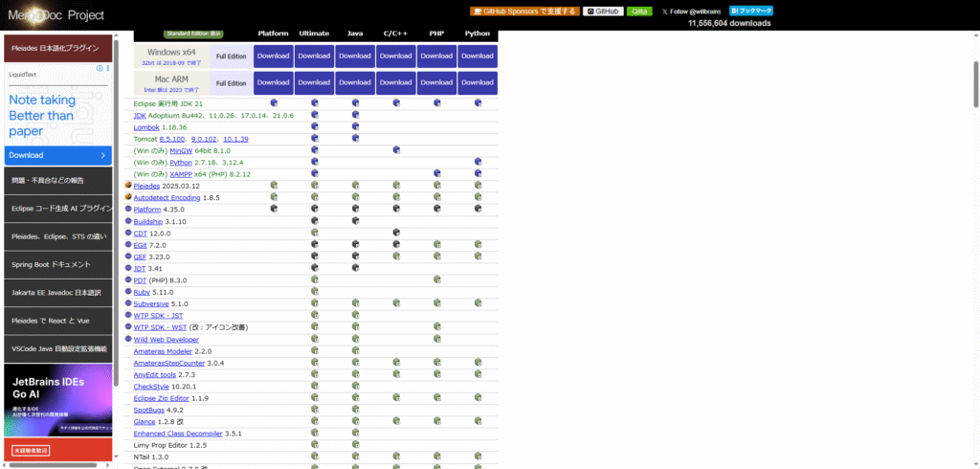Click sidebar horizontal scrollbar
The height and width of the screenshot is (469, 980).
[x=52, y=465]
